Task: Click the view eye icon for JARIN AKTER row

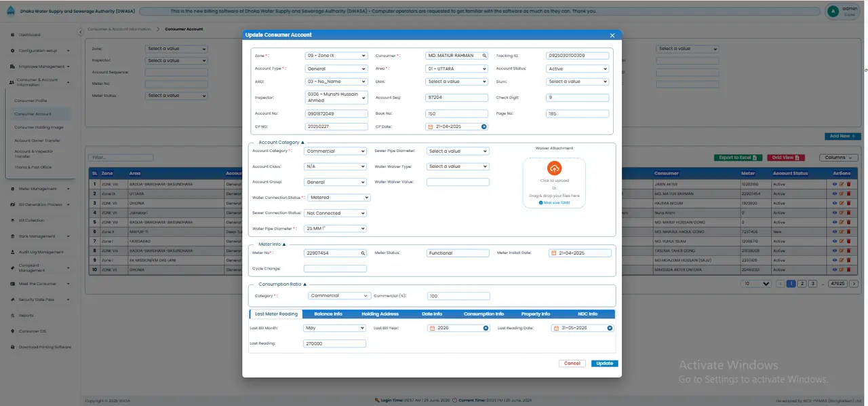Action: 835,184
